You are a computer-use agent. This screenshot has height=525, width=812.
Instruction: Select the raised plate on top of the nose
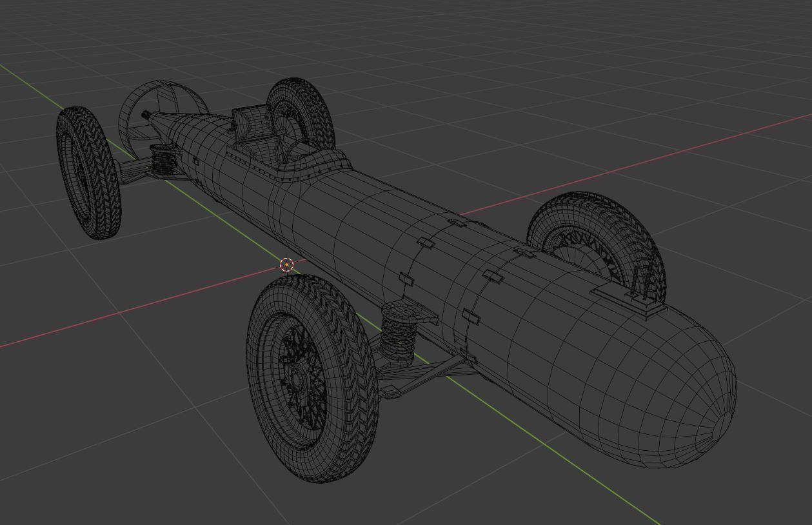pyautogui.click(x=630, y=301)
